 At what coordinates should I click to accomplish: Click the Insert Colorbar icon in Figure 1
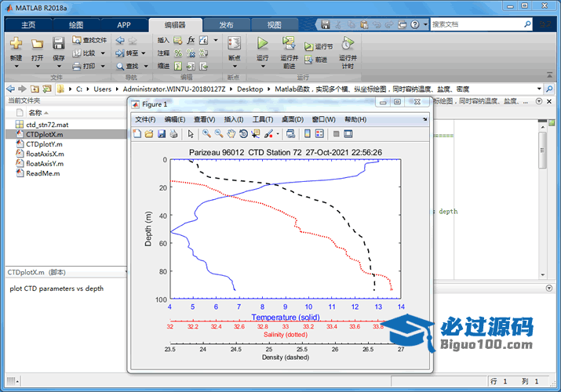click(x=308, y=134)
